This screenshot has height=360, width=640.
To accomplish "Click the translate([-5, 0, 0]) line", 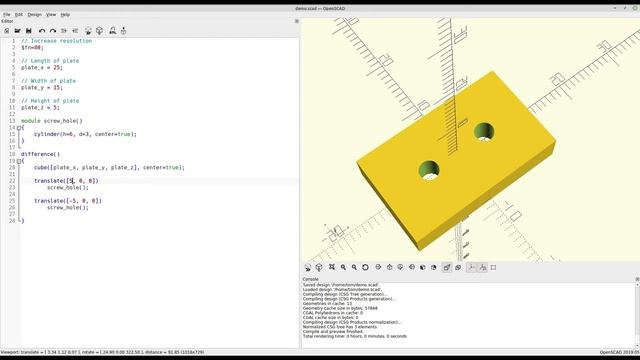I will pyautogui.click(x=68, y=201).
